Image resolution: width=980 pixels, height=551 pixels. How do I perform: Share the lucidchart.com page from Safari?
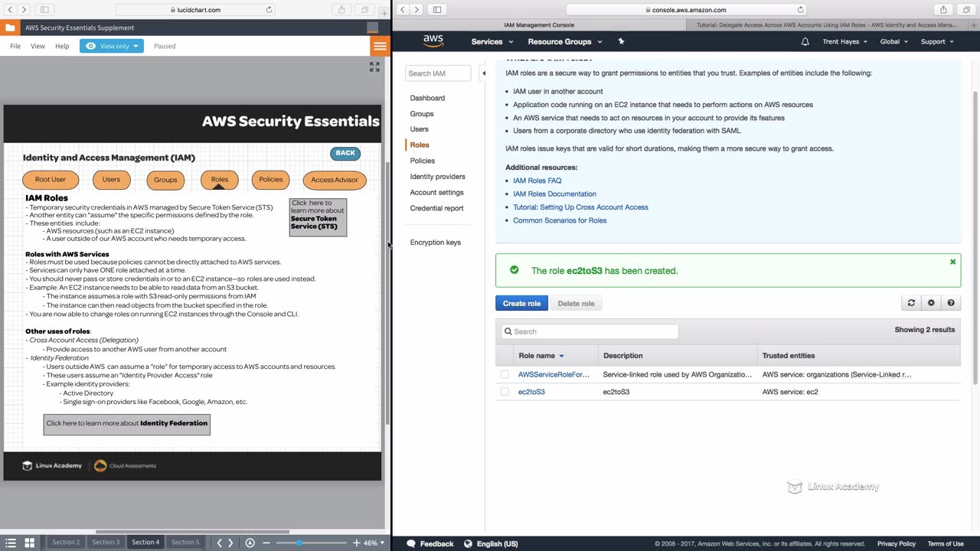341,10
